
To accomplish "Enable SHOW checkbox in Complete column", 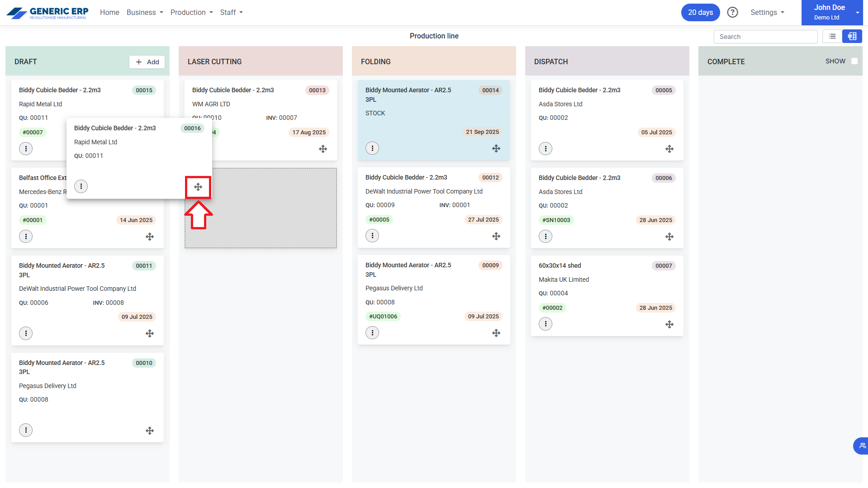I will click(854, 62).
